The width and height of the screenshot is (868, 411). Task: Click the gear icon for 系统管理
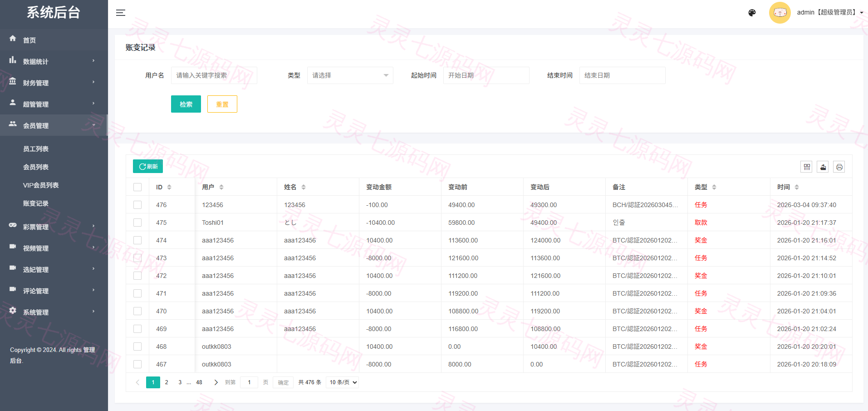pos(13,311)
